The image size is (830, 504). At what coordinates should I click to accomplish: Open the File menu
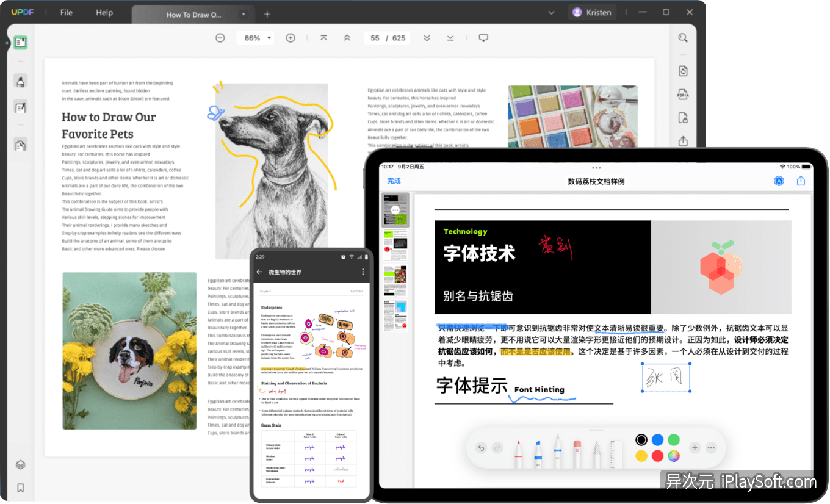point(65,12)
